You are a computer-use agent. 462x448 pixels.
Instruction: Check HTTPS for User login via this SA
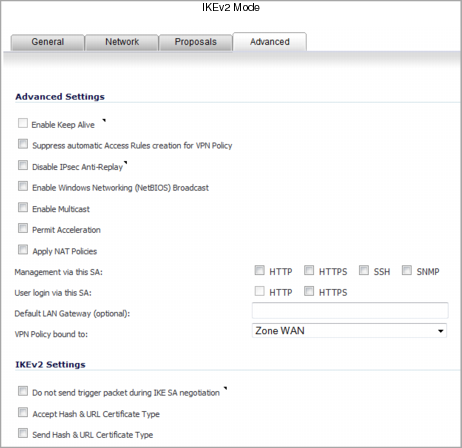coord(309,291)
